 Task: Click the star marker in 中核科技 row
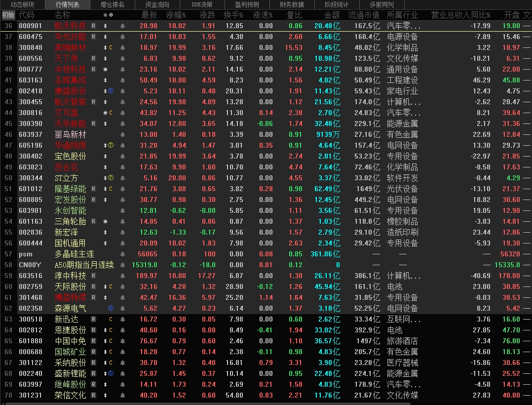click(x=105, y=69)
